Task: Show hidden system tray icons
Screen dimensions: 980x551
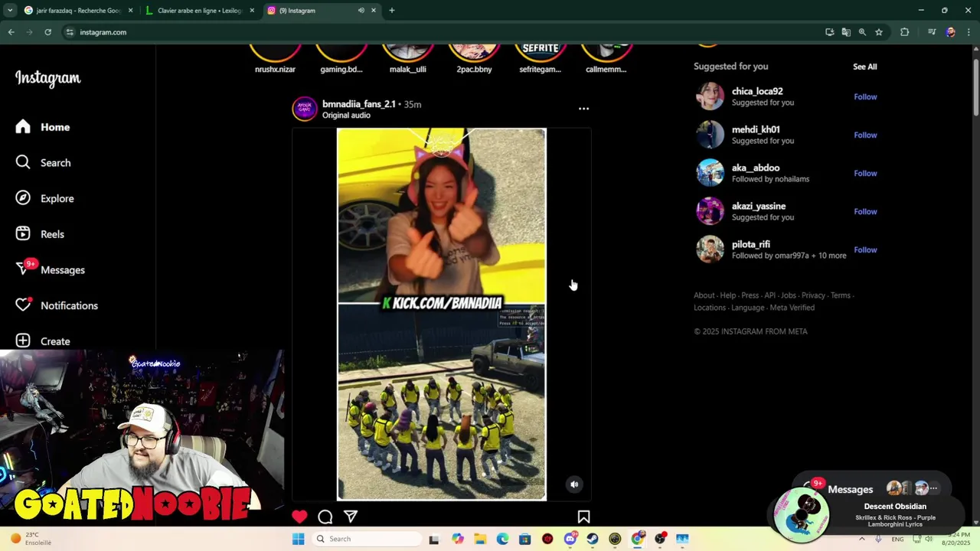Action: tap(862, 539)
